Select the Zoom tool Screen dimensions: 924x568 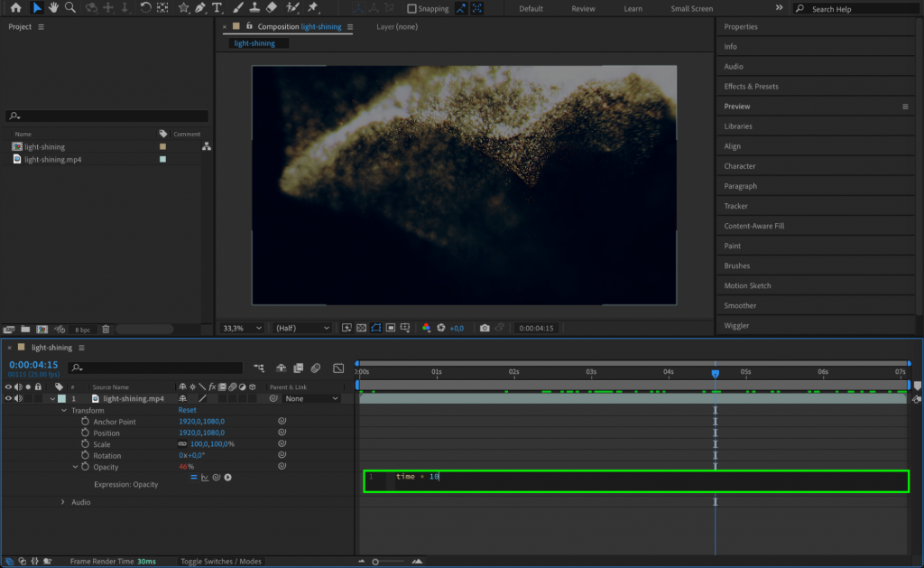69,9
